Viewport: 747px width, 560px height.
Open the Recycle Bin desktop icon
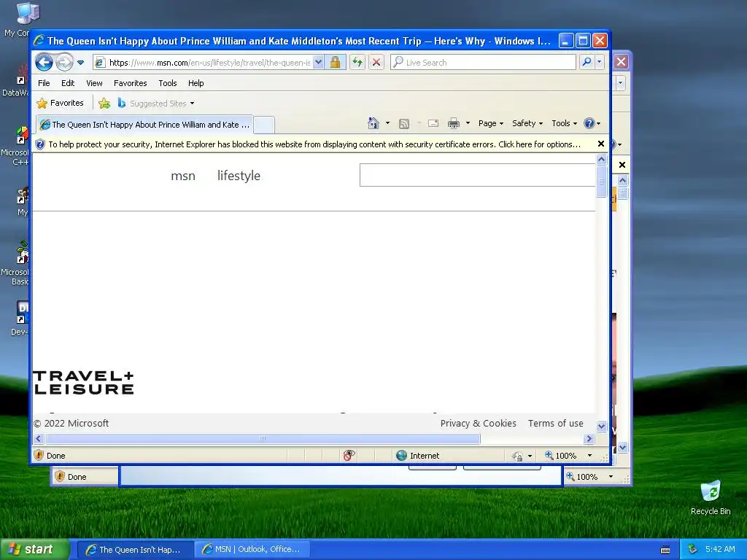click(x=711, y=497)
